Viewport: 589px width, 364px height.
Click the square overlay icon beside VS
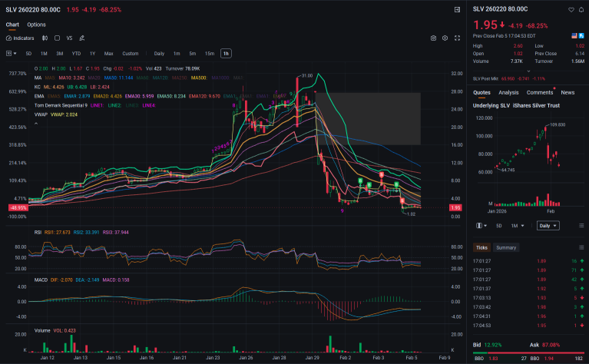[x=57, y=38]
